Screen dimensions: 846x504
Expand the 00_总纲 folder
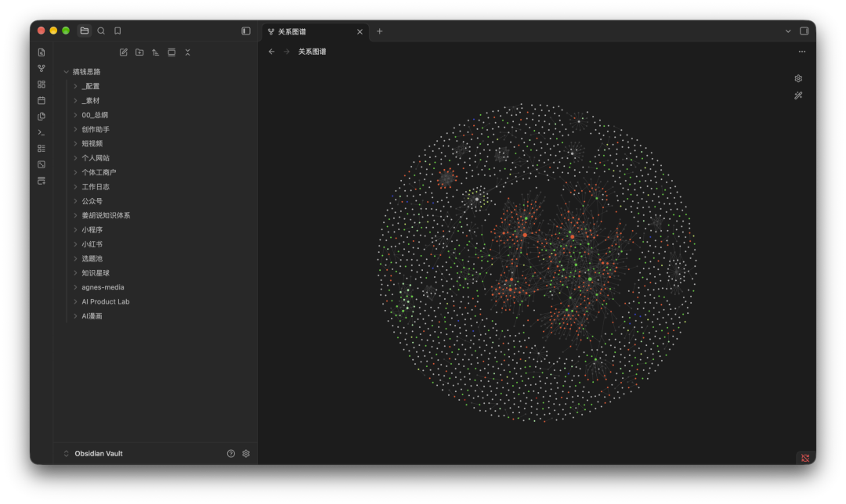point(75,115)
